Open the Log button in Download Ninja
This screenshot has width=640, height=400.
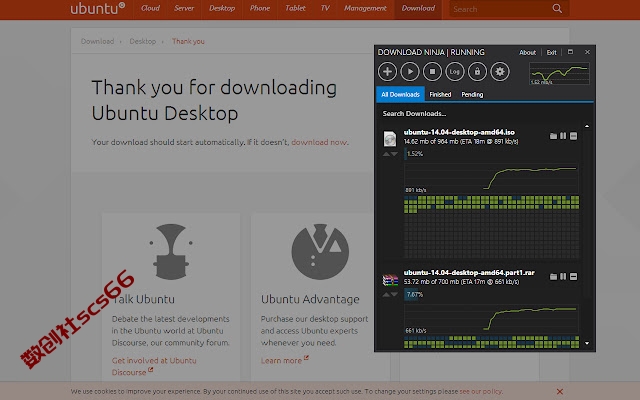pos(454,71)
